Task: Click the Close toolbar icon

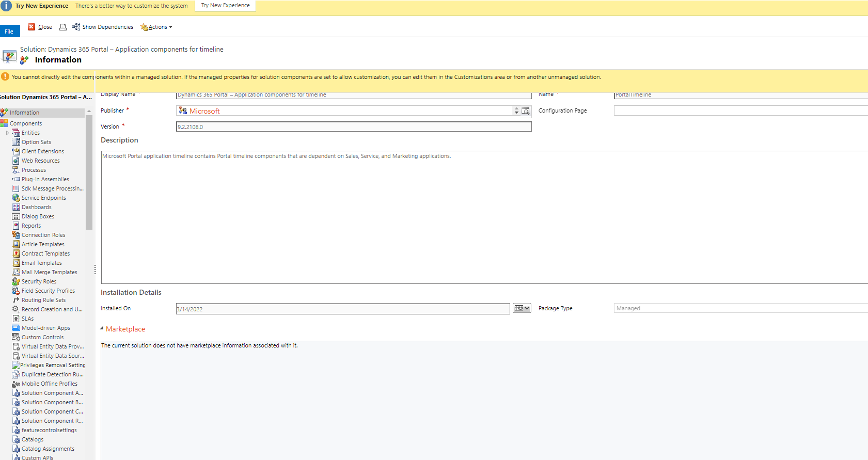Action: click(31, 27)
